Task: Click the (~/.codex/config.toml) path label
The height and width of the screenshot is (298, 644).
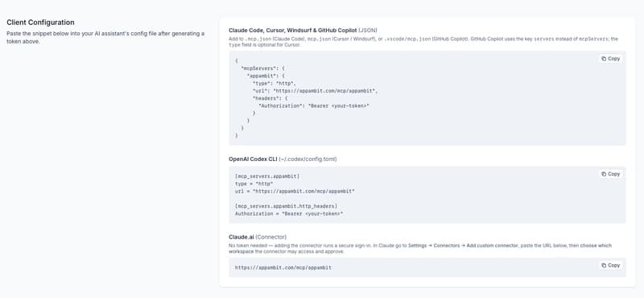Action: click(308, 159)
